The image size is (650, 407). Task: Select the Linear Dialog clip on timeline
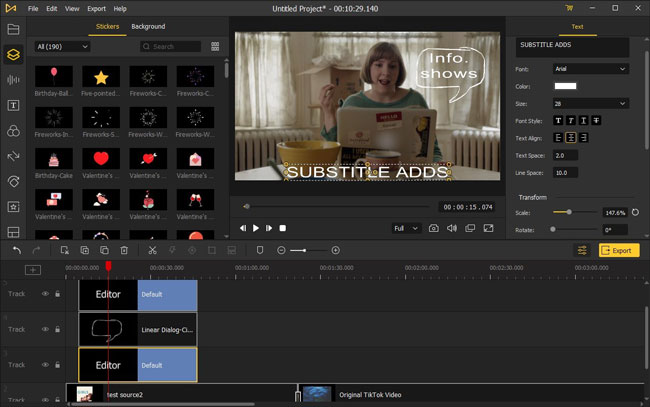tap(138, 329)
